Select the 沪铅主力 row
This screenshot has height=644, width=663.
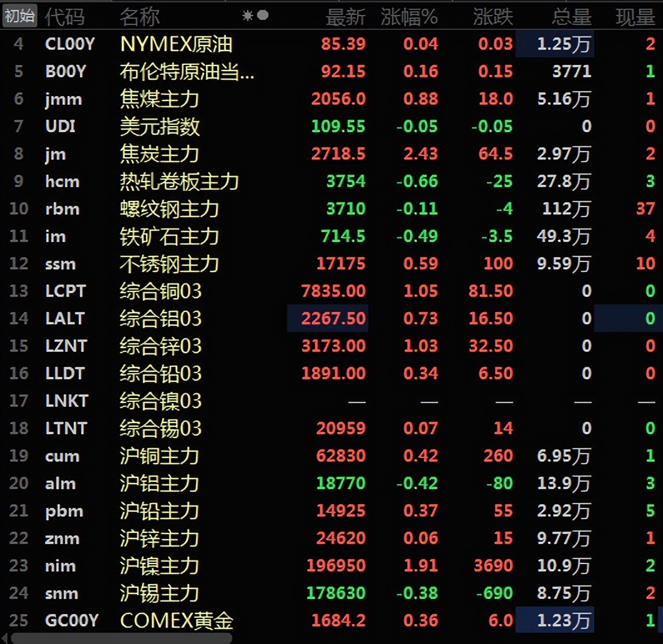click(x=331, y=510)
